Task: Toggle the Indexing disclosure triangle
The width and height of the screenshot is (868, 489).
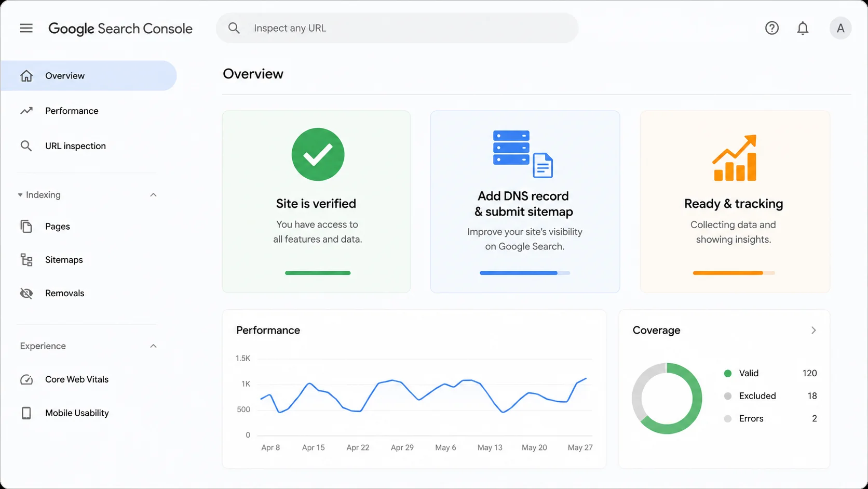Action: (x=20, y=195)
